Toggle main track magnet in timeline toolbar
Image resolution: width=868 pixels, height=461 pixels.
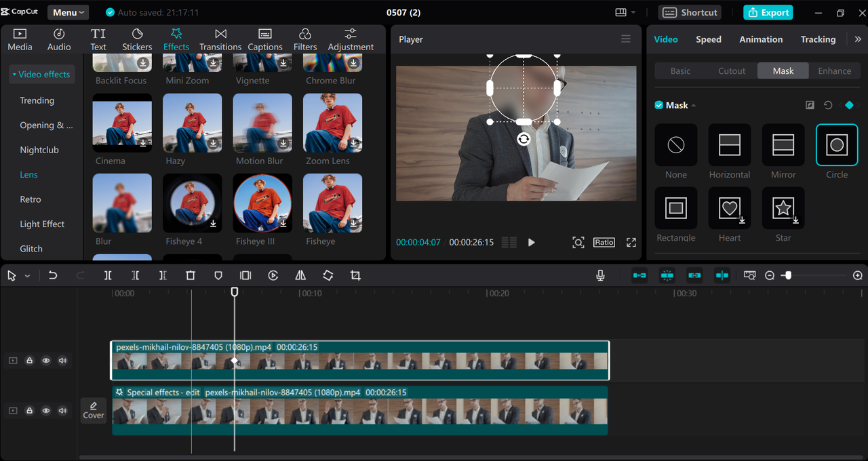click(x=639, y=275)
